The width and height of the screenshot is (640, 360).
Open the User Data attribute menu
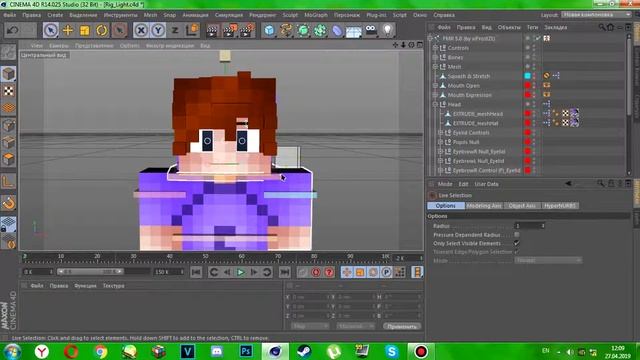coord(486,184)
